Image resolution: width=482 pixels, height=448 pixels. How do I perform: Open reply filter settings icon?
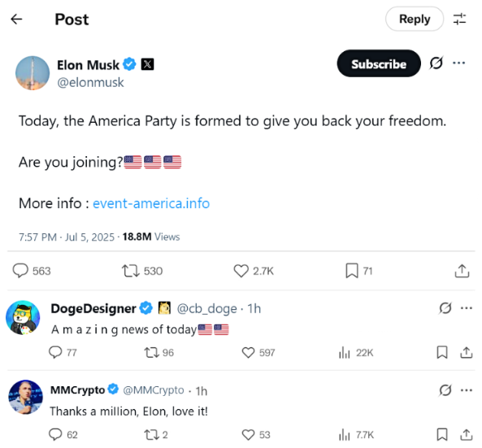(x=459, y=19)
